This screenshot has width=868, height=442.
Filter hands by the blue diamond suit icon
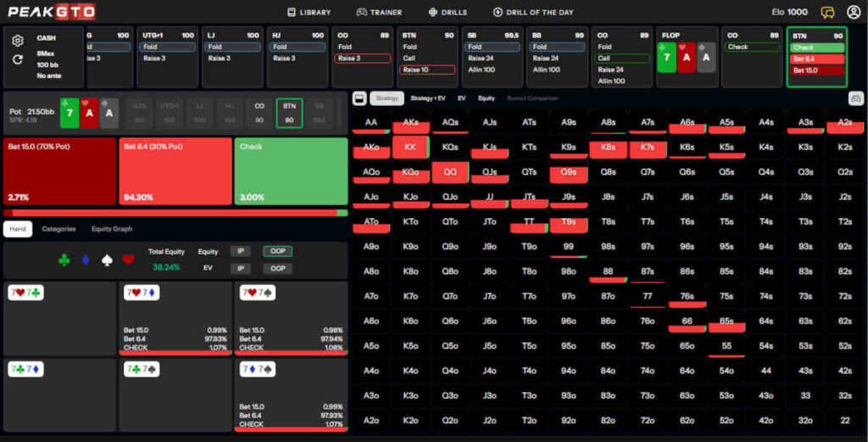click(86, 260)
